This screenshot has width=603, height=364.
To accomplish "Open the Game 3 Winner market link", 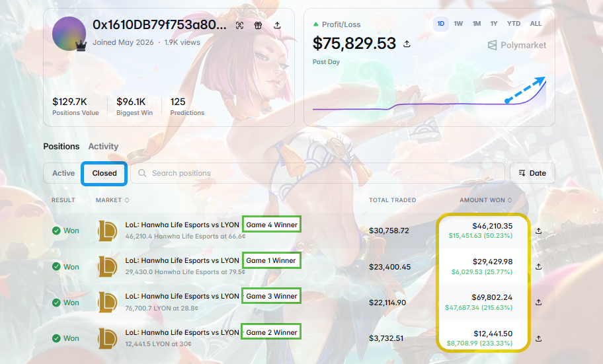I will coord(211,297).
